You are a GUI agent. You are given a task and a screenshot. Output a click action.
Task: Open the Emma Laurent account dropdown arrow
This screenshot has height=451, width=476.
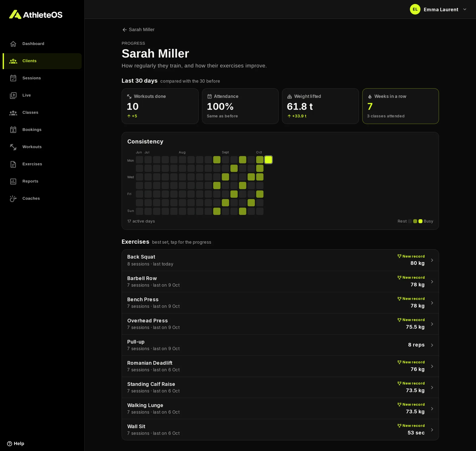click(465, 9)
